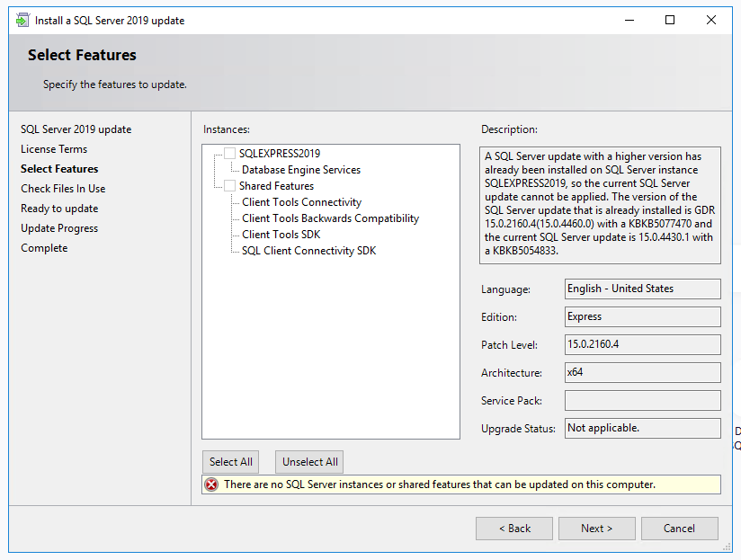Select Database Engine Services tree item
Image resolution: width=741 pixels, height=560 pixels.
301,170
